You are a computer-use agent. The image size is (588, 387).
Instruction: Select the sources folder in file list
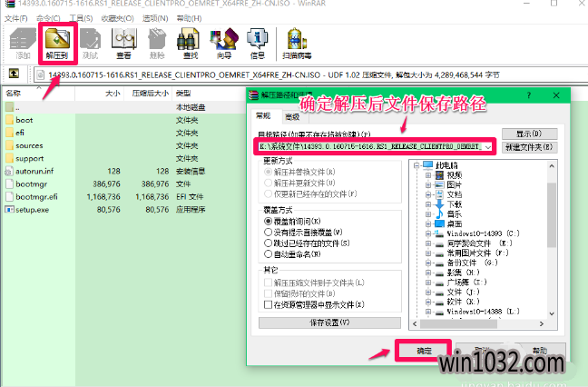(29, 144)
